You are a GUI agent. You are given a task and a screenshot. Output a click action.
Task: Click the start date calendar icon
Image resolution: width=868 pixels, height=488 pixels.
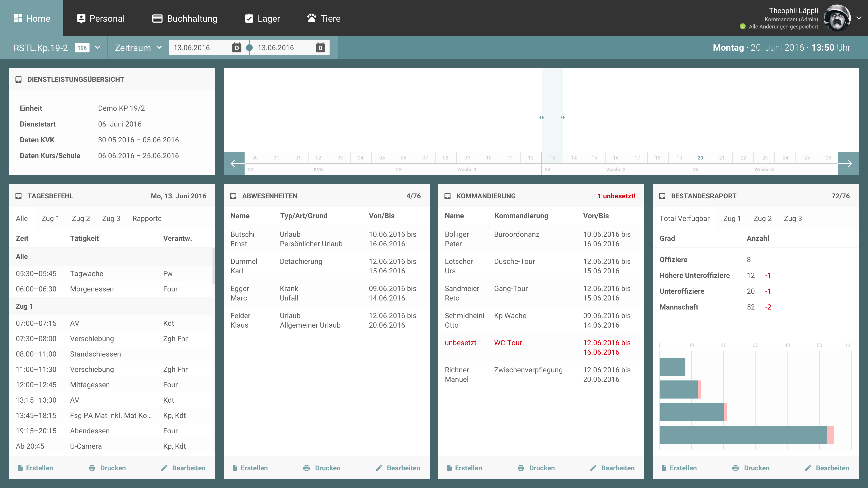236,47
